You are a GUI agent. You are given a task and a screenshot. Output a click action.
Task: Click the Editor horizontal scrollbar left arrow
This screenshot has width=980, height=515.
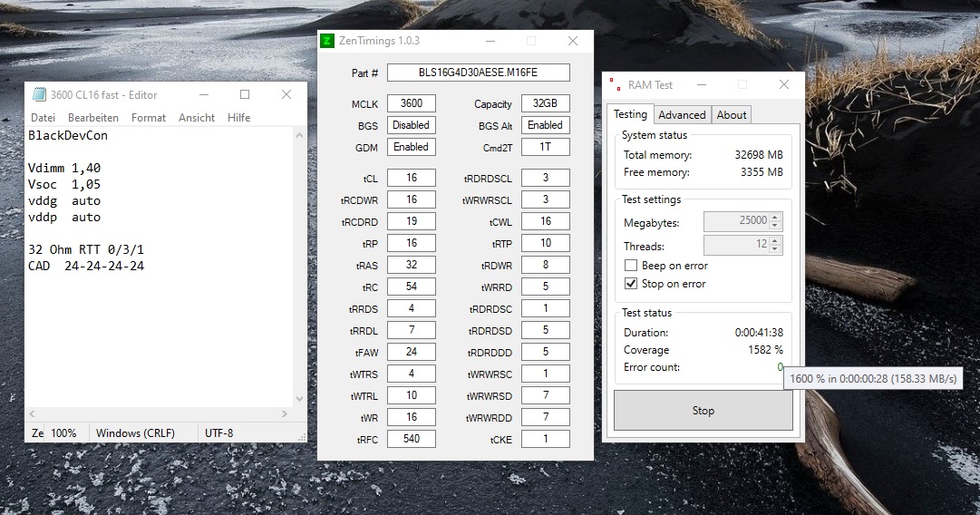point(32,413)
